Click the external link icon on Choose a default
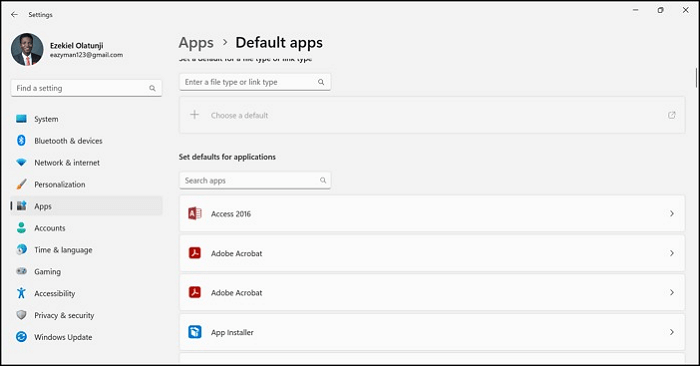Image resolution: width=700 pixels, height=366 pixels. (x=671, y=115)
